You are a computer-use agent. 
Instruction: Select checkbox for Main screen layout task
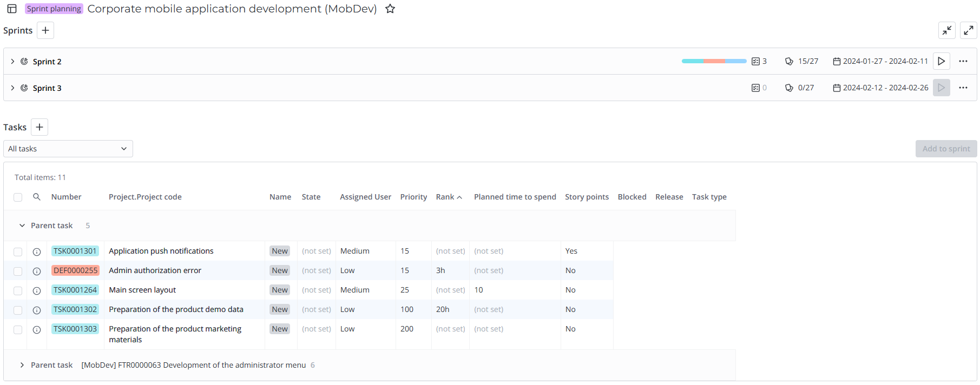(x=18, y=290)
